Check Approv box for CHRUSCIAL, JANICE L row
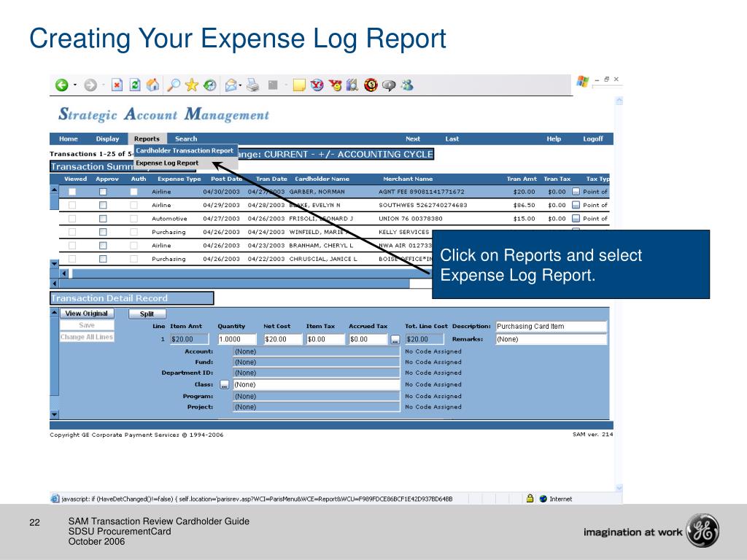This screenshot has width=747, height=560. [103, 259]
